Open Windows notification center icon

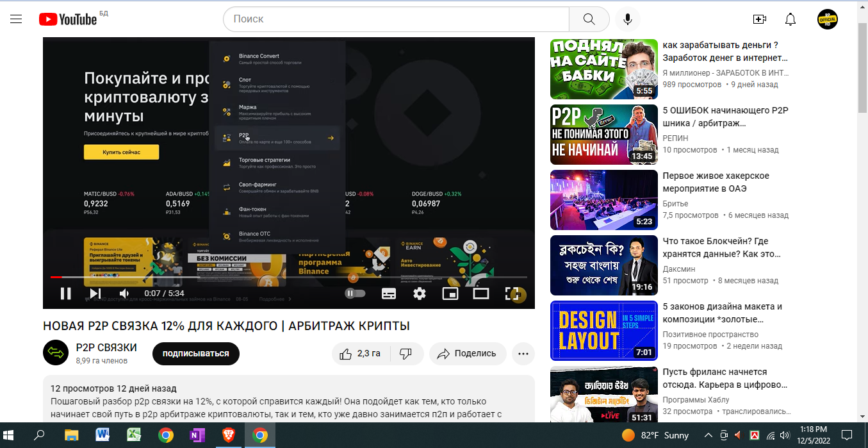point(847,435)
